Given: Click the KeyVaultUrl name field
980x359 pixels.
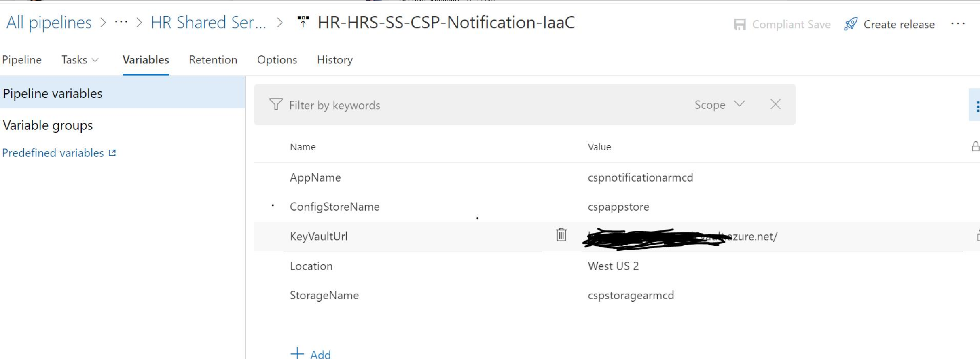Looking at the screenshot, I should (413, 237).
